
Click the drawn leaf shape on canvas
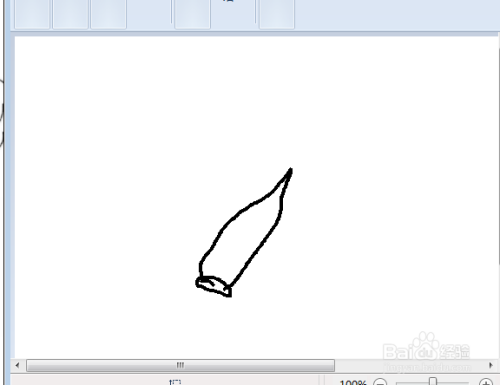click(244, 232)
